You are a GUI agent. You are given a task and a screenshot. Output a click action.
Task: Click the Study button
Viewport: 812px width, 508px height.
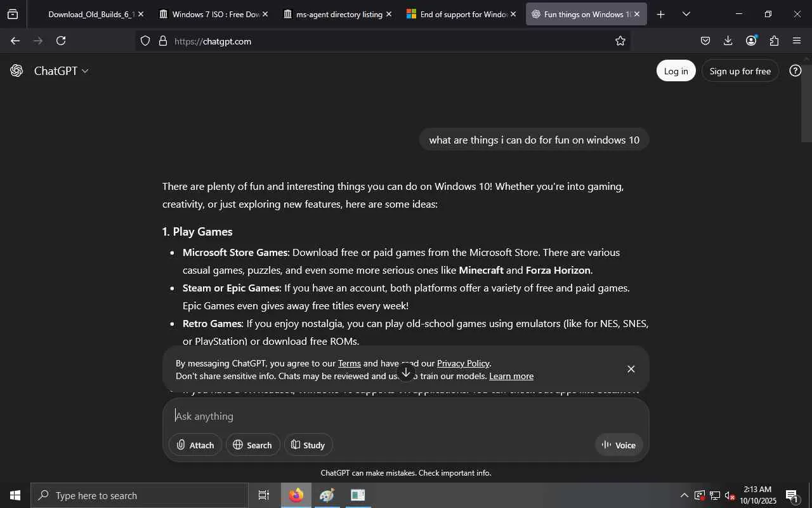click(x=308, y=445)
